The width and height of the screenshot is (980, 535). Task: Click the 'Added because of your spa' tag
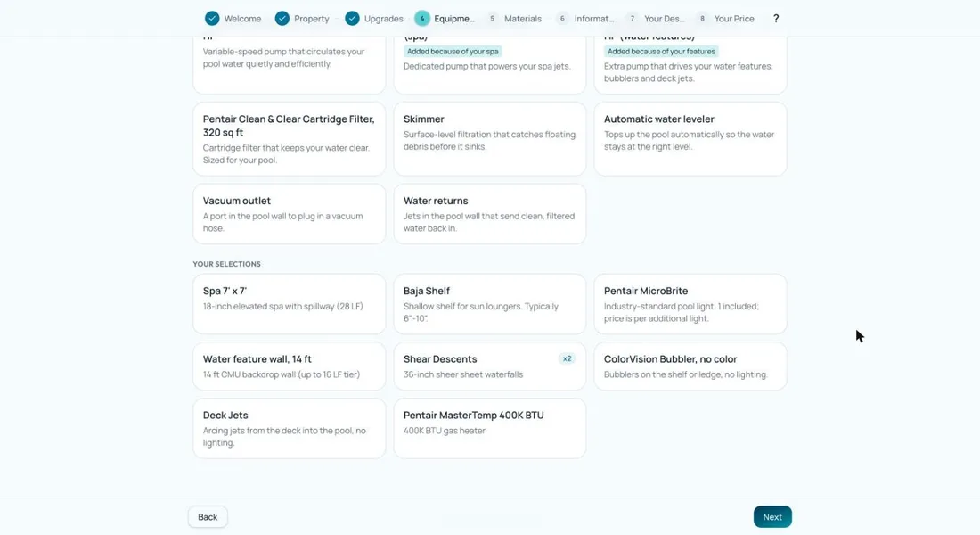tap(453, 52)
